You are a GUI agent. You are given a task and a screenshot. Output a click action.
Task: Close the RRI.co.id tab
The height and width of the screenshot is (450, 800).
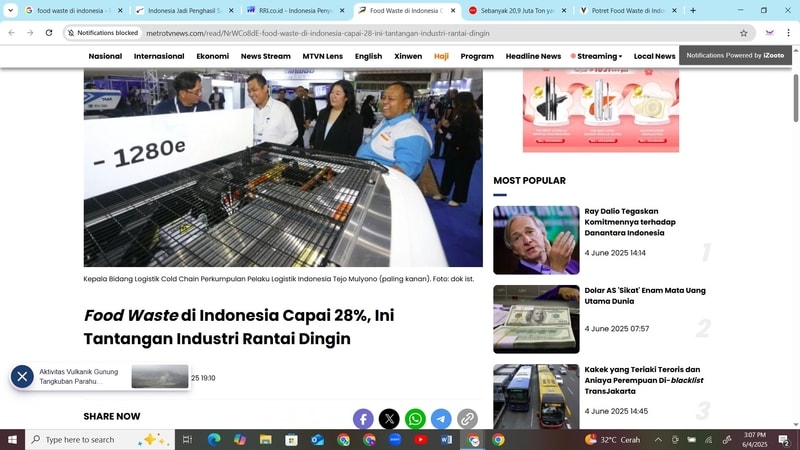[342, 10]
